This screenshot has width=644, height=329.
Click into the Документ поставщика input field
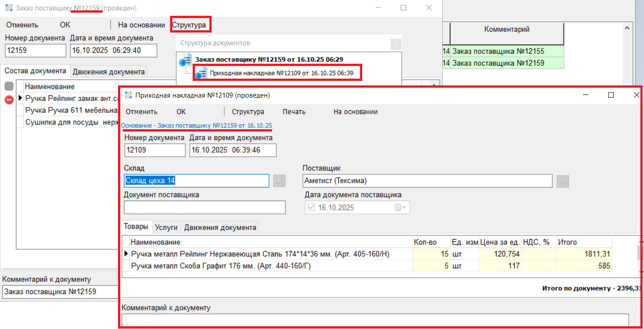(x=204, y=207)
